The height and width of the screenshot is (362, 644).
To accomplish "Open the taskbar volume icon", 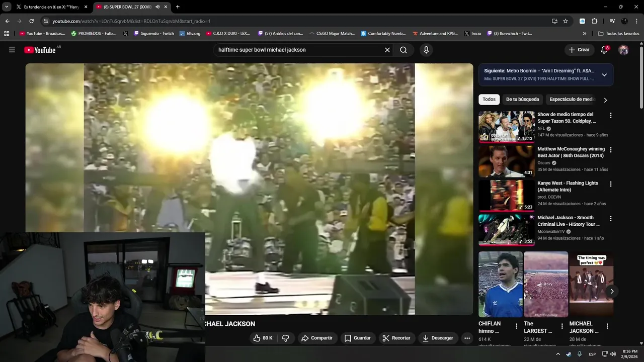I will (613, 354).
